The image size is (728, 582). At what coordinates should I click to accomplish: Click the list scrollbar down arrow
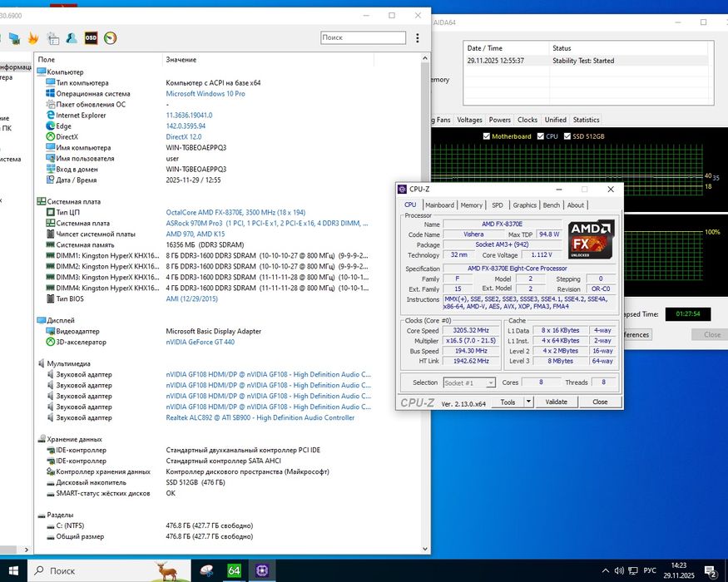point(425,549)
